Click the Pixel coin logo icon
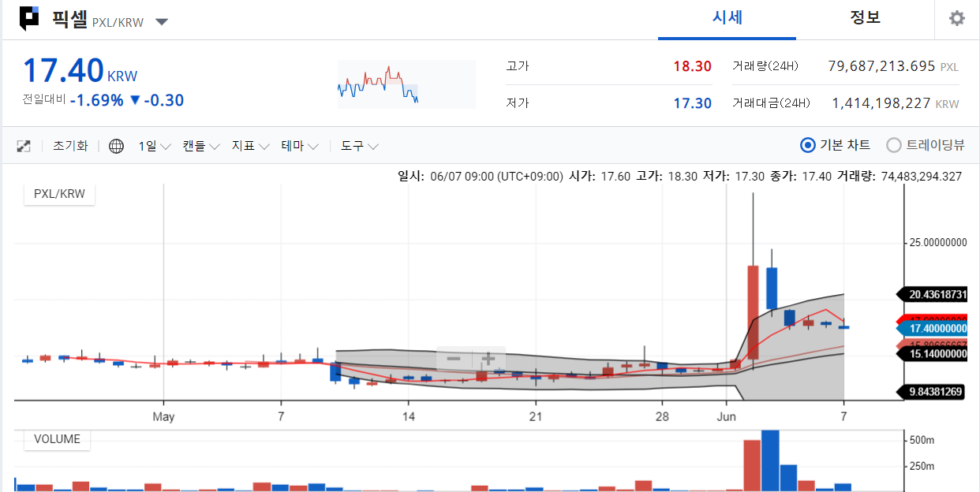Viewport: 980px width, 492px height. pos(29,18)
